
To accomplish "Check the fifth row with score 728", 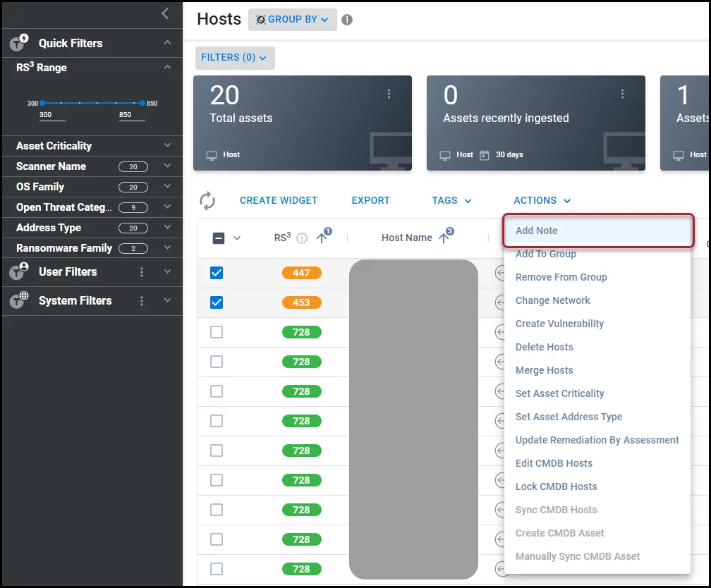I will click(217, 451).
